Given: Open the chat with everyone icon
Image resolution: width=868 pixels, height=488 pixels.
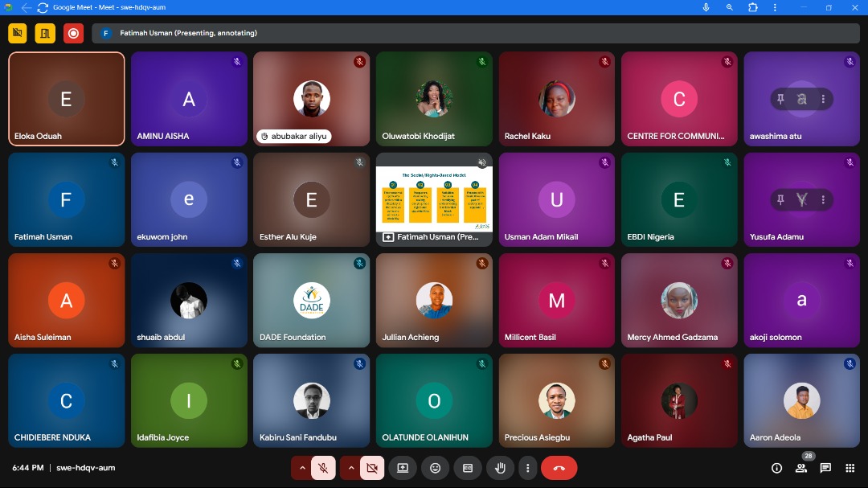Looking at the screenshot, I should (825, 468).
